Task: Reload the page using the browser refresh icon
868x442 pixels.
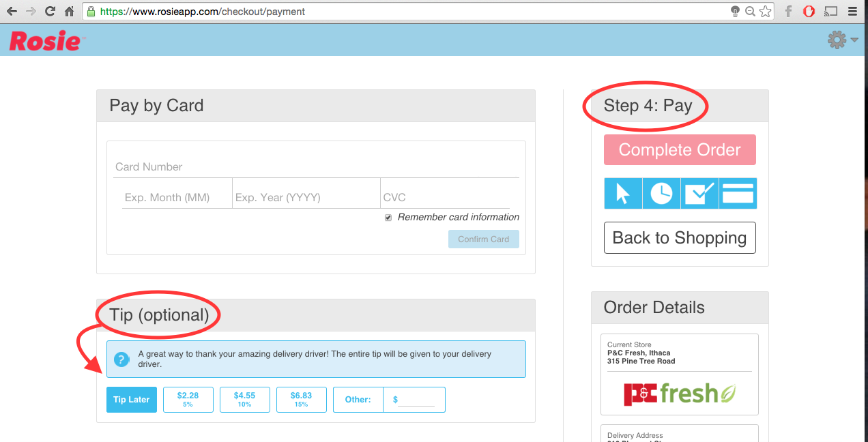Action: [x=50, y=12]
